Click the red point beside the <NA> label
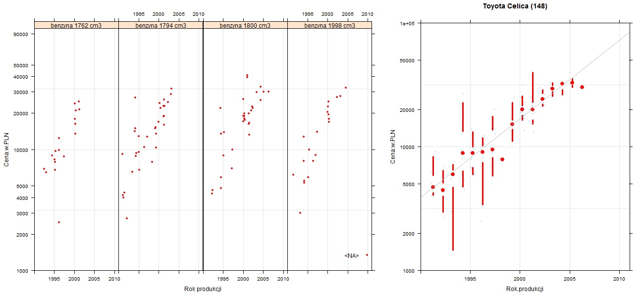 367,255
